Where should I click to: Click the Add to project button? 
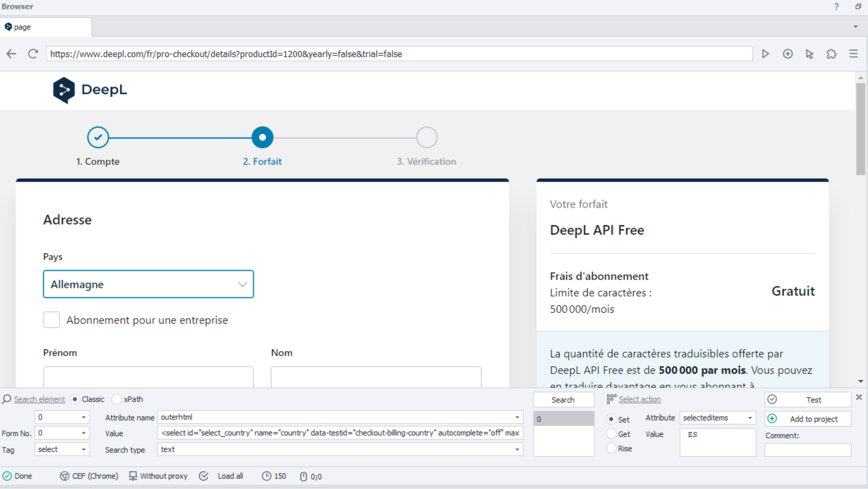coord(808,419)
